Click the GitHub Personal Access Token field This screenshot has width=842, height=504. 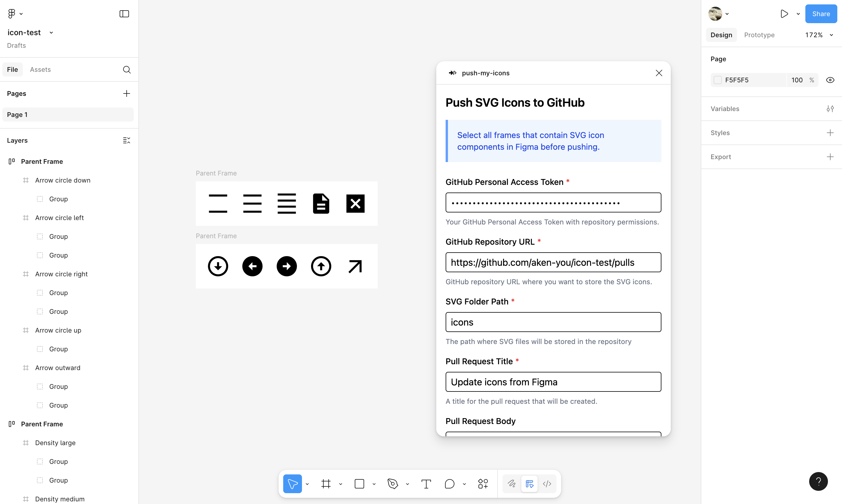(x=553, y=202)
